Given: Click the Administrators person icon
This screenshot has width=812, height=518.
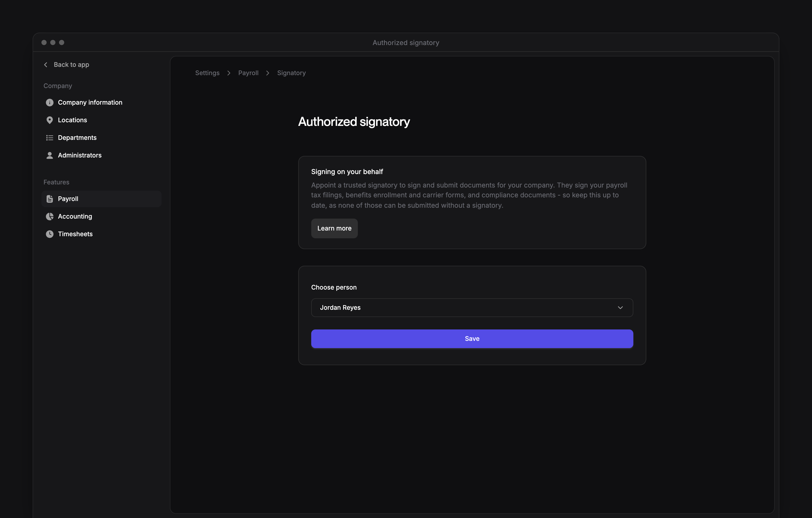Looking at the screenshot, I should click(x=49, y=155).
